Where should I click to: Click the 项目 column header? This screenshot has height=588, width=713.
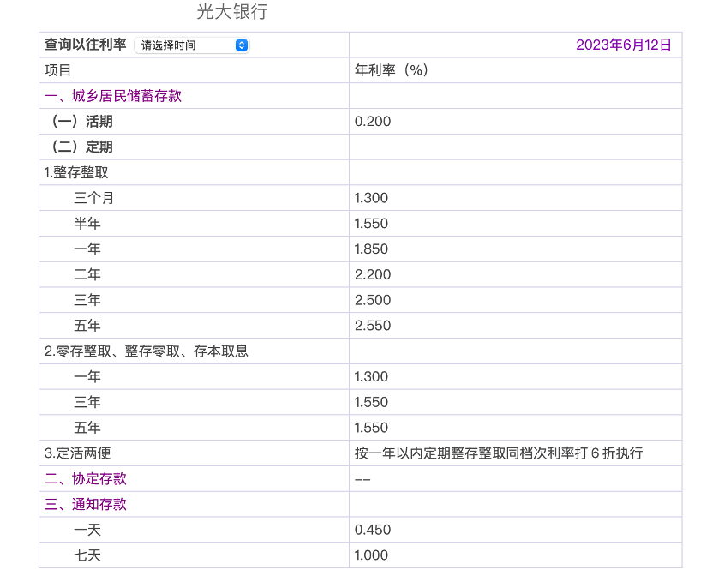(x=58, y=70)
